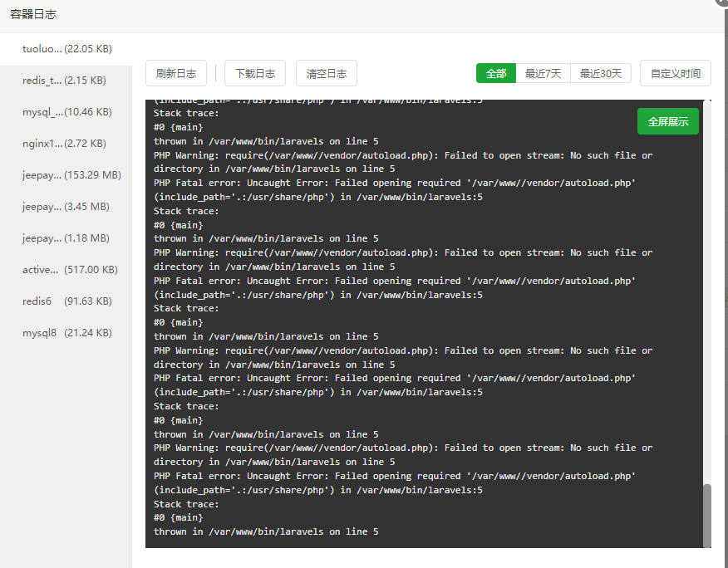728x568 pixels.
Task: Filter logs by 最近30天
Action: click(600, 73)
